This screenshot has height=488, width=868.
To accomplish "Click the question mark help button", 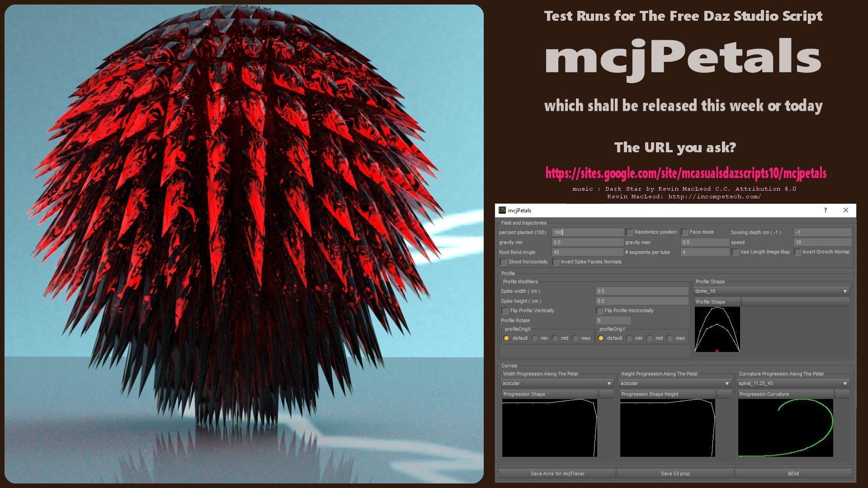I will [x=826, y=210].
